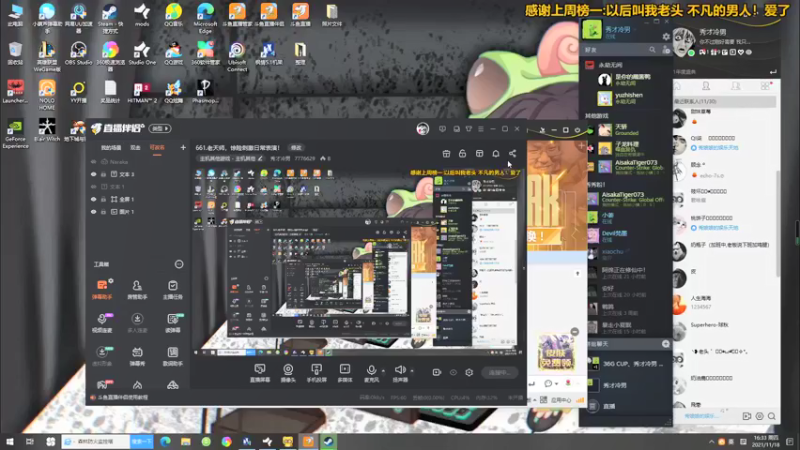The image size is (800, 450).
Task: Open Steam from the taskbar
Action: (x=328, y=441)
